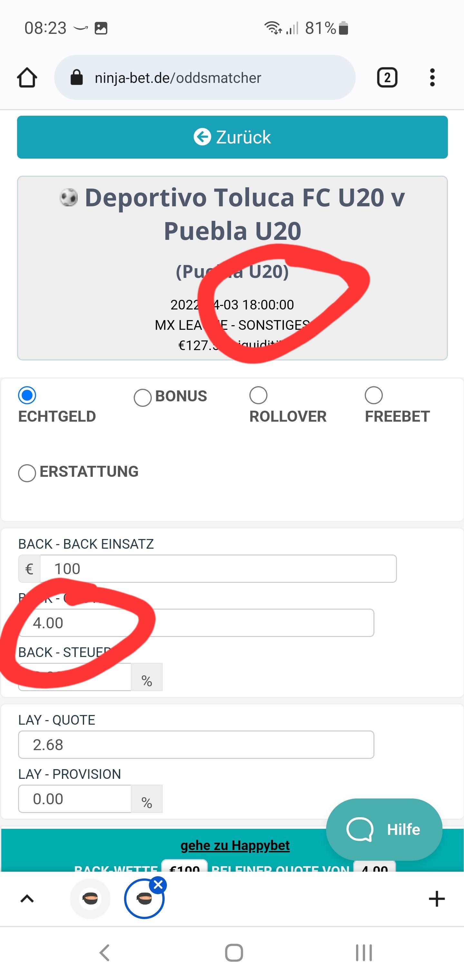This screenshot has height=980, width=464.
Task: Open the browser three-dot menu
Action: 432,78
